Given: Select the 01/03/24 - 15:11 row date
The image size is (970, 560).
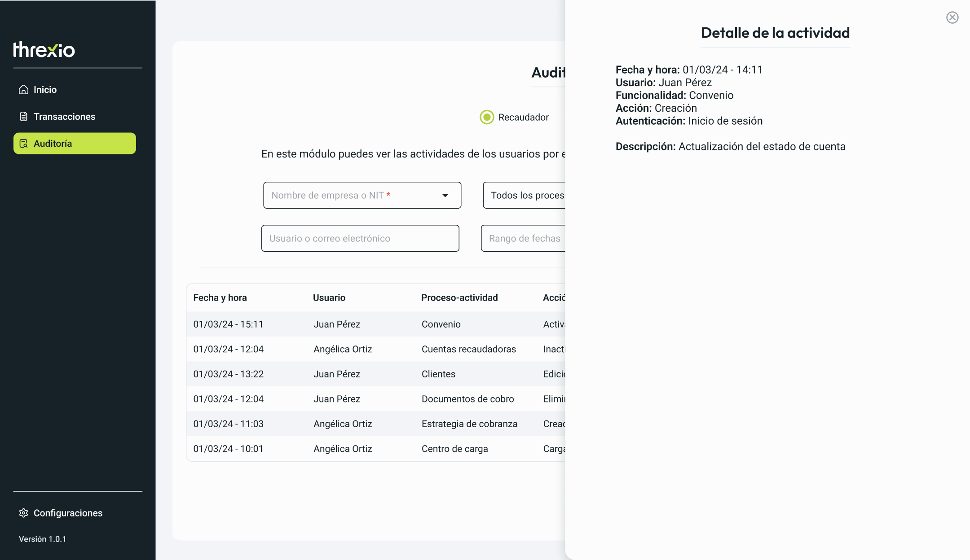Looking at the screenshot, I should 228,324.
